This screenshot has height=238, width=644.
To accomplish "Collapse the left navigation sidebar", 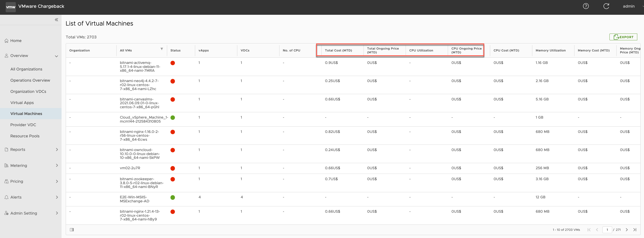I will (56, 20).
